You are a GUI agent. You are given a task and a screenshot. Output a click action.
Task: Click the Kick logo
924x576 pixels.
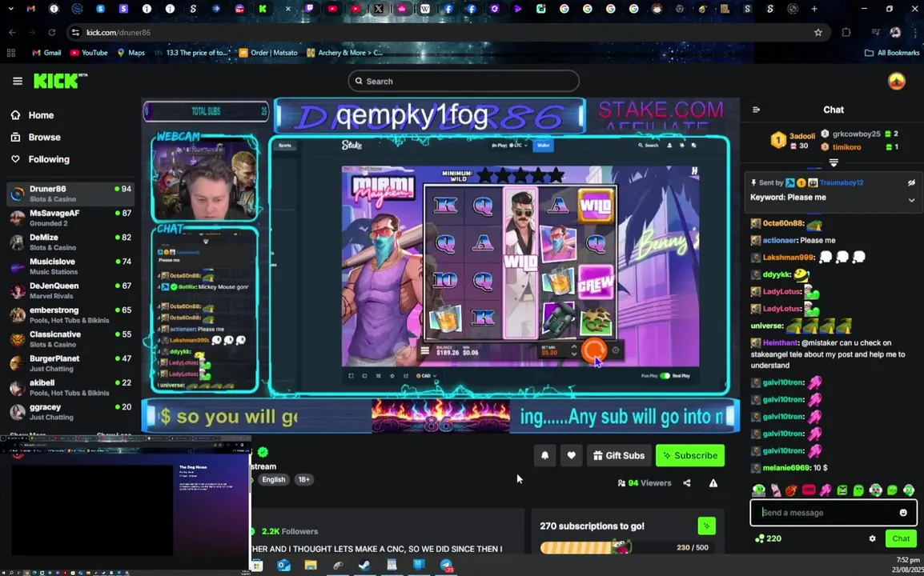tap(60, 81)
